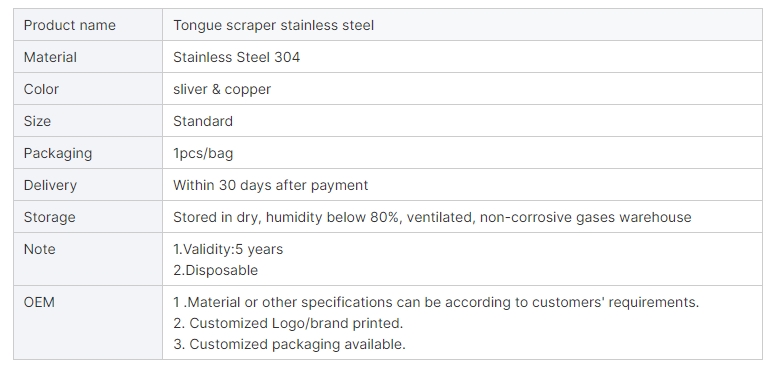768x365 pixels.
Task: Click the 'Delivery' row label
Action: click(x=50, y=185)
